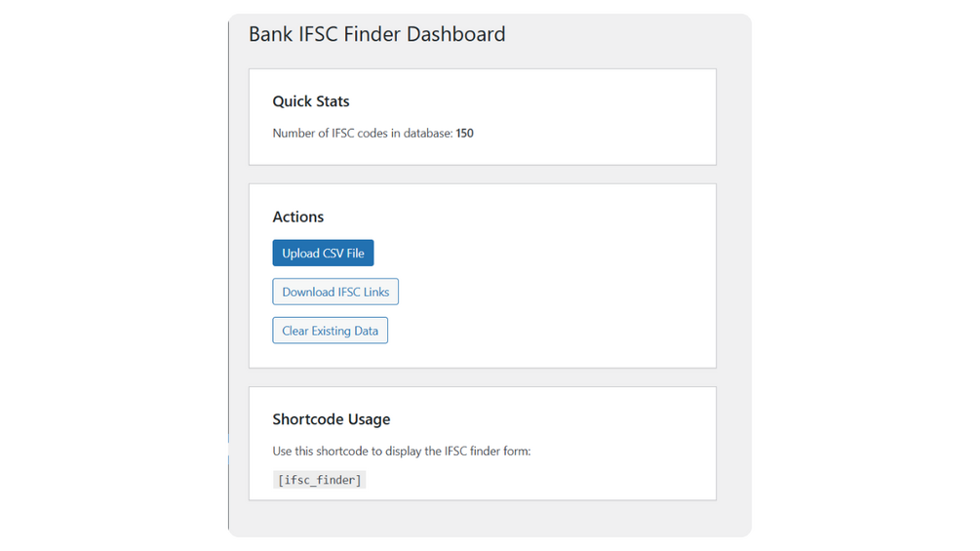
Task: Click the word 'Upload' on the blue button
Action: [x=300, y=254]
